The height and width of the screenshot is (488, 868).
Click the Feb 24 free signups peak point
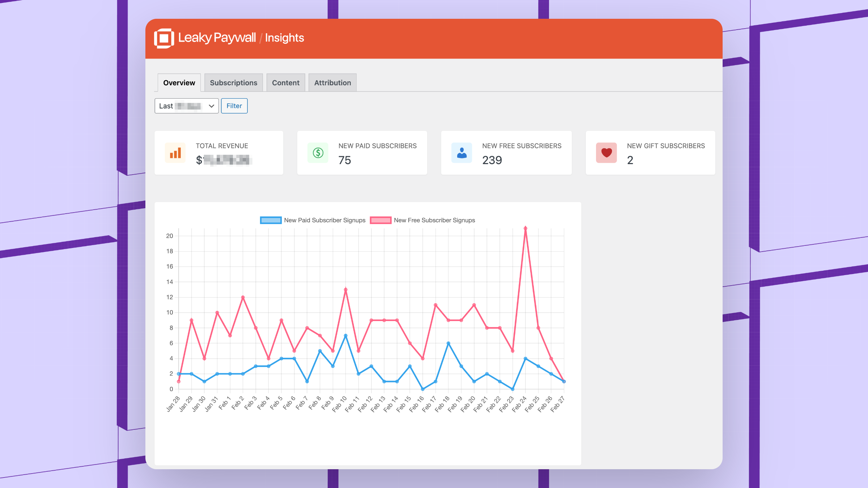[x=526, y=228]
